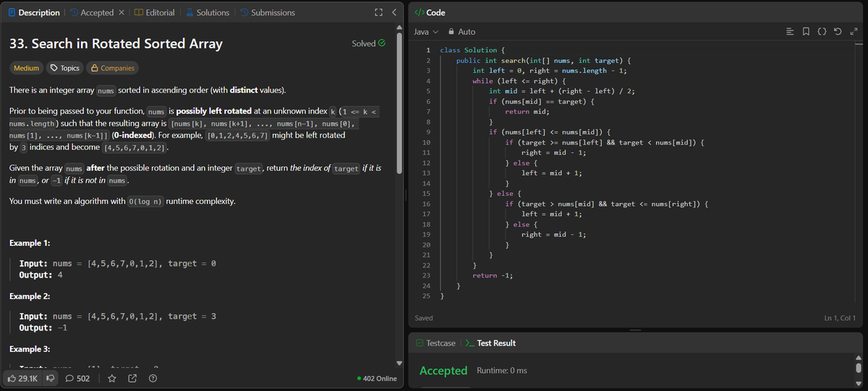Click the O(log n) complexity code snippet
The image size is (868, 391).
point(145,201)
